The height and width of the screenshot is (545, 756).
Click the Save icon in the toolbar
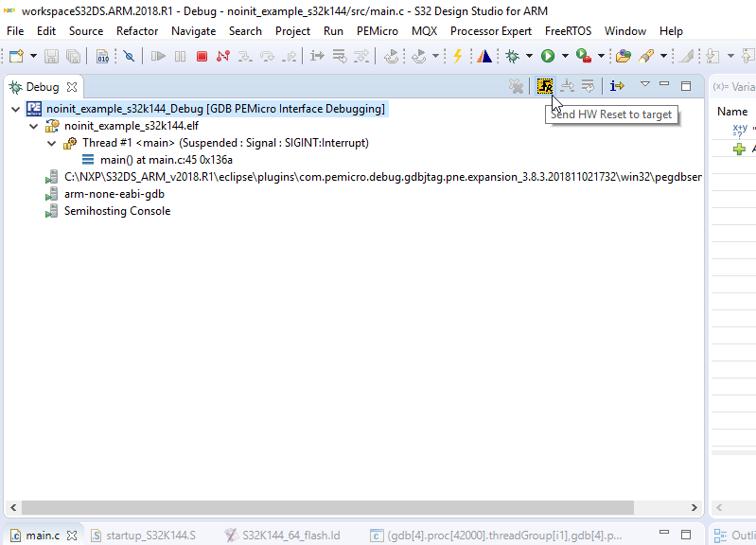[52, 57]
